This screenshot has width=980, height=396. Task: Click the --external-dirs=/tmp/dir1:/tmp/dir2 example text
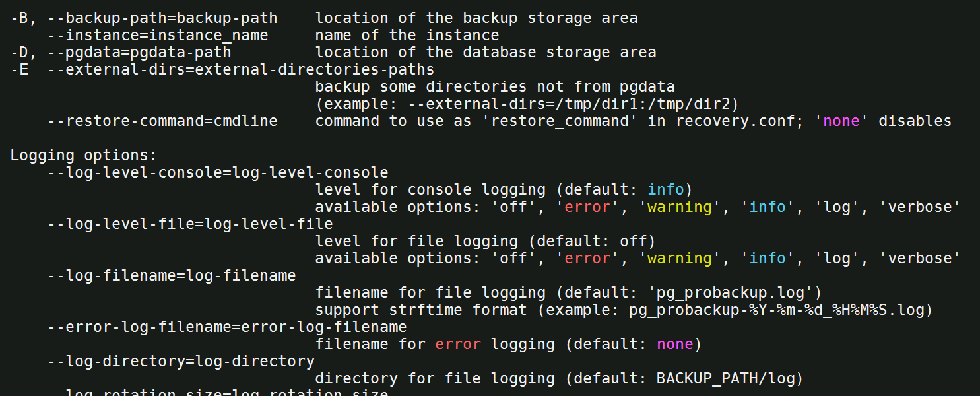(x=583, y=104)
